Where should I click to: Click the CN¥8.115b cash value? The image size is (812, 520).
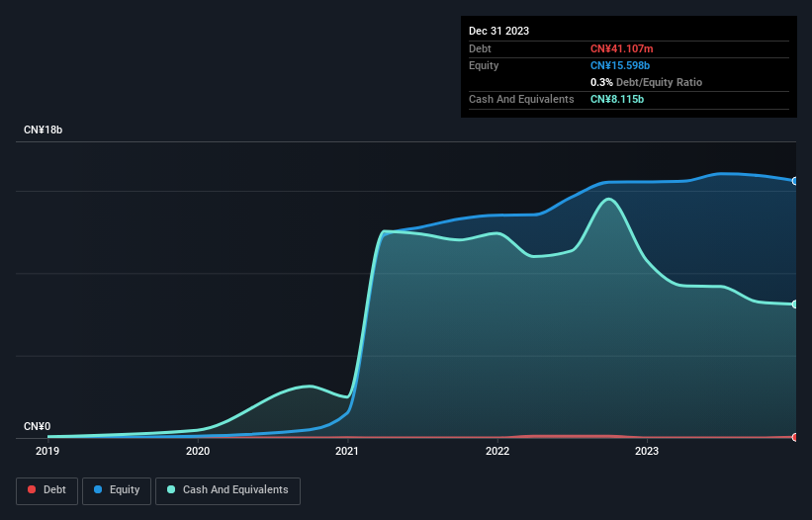pos(617,99)
